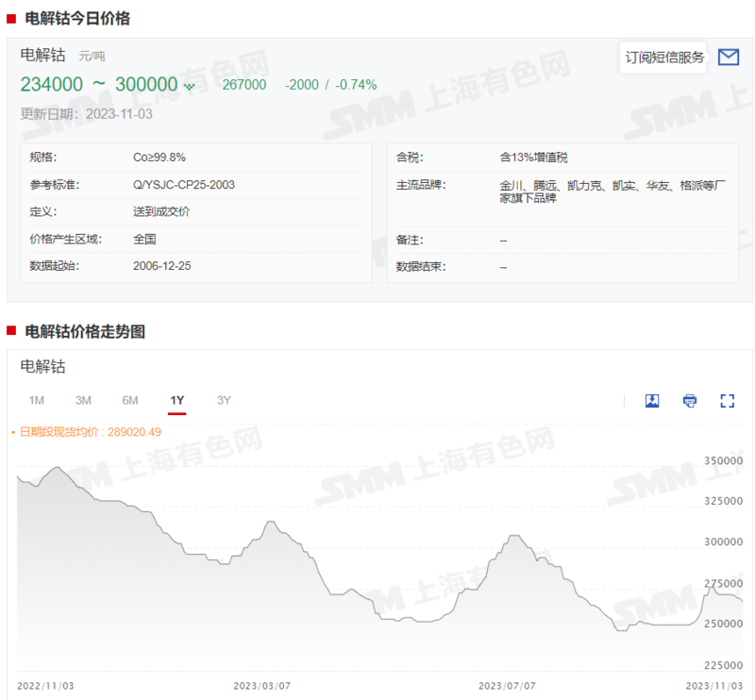Show the 6M price trend
Image resolution: width=755 pixels, height=700 pixels.
click(x=130, y=400)
